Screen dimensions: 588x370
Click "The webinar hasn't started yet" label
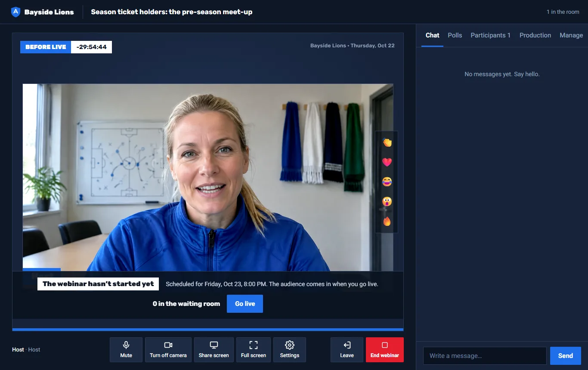pos(98,284)
